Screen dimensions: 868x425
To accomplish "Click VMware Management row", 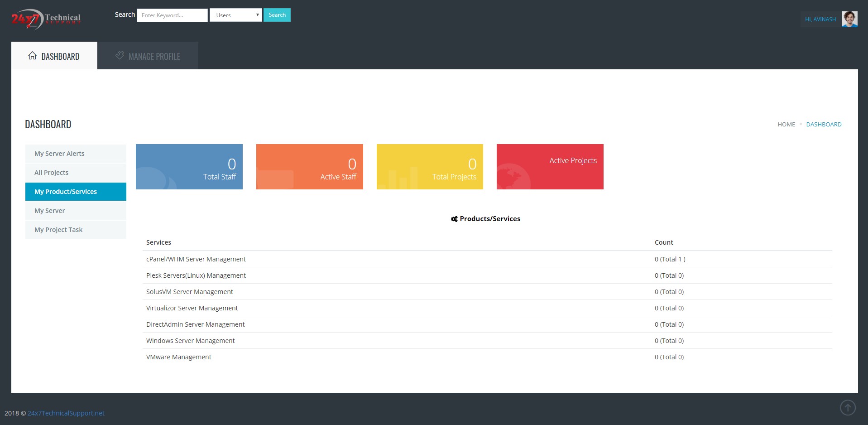I will pyautogui.click(x=487, y=357).
